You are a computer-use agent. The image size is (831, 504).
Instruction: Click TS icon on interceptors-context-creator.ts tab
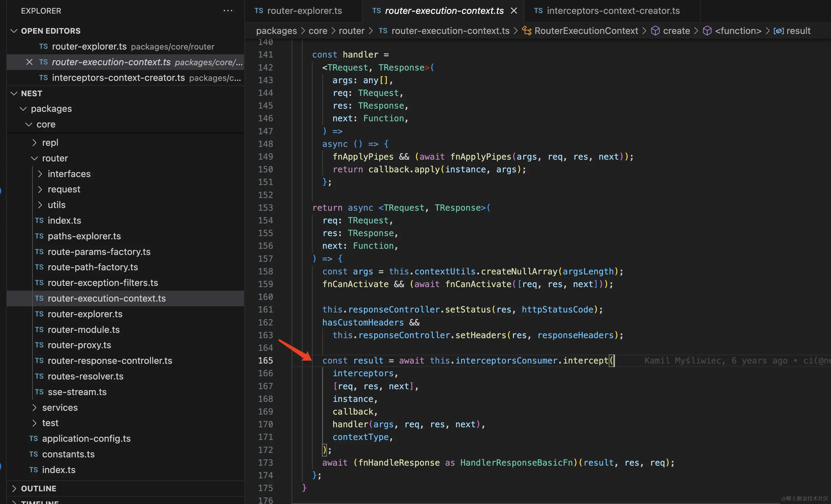538,11
